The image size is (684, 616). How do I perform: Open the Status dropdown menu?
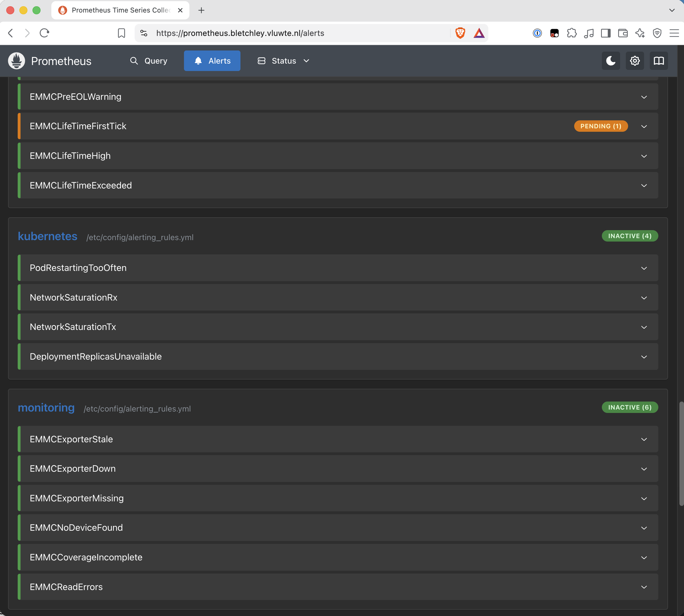click(284, 61)
